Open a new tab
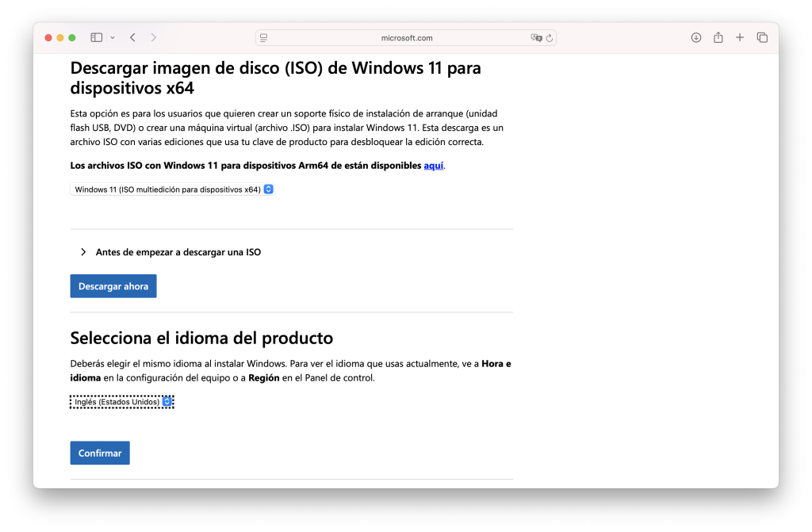Image resolution: width=812 pixels, height=532 pixels. click(740, 37)
